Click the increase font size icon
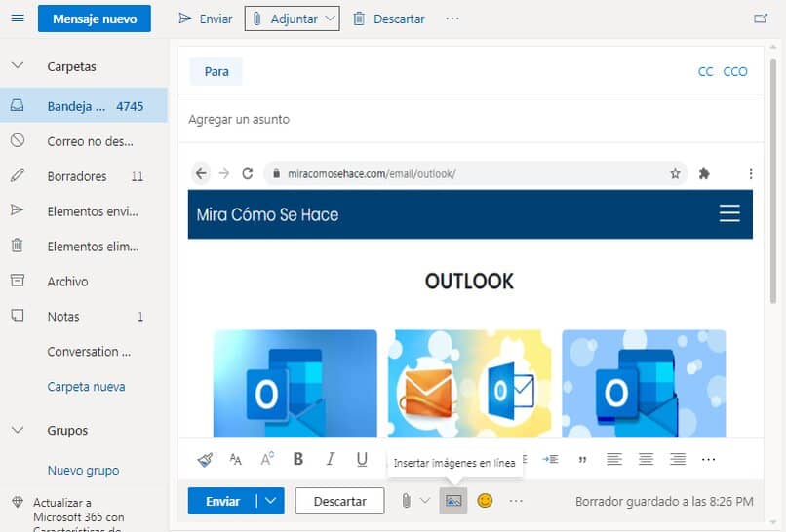Image resolution: width=786 pixels, height=532 pixels. (267, 459)
